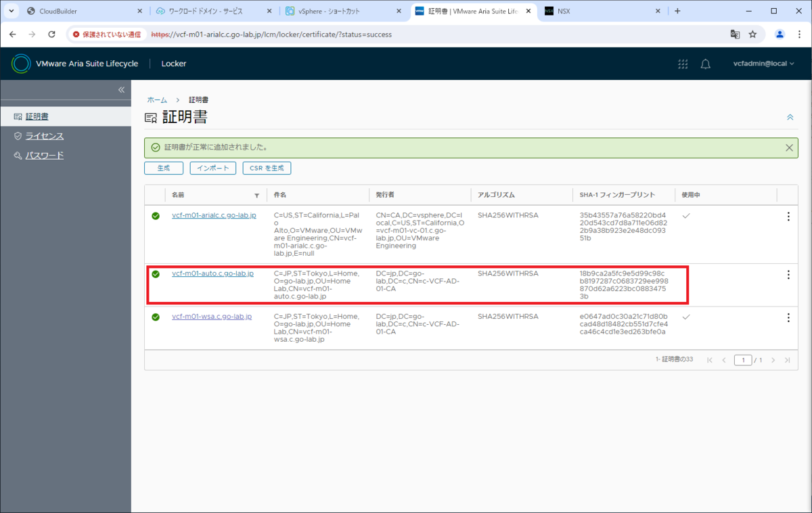812x513 pixels.
Task: Go forward in browser
Action: pyautogui.click(x=32, y=34)
